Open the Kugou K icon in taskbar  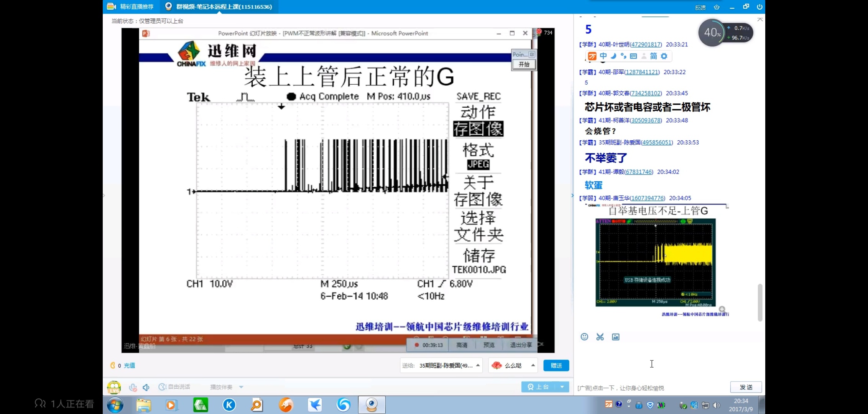pyautogui.click(x=229, y=405)
